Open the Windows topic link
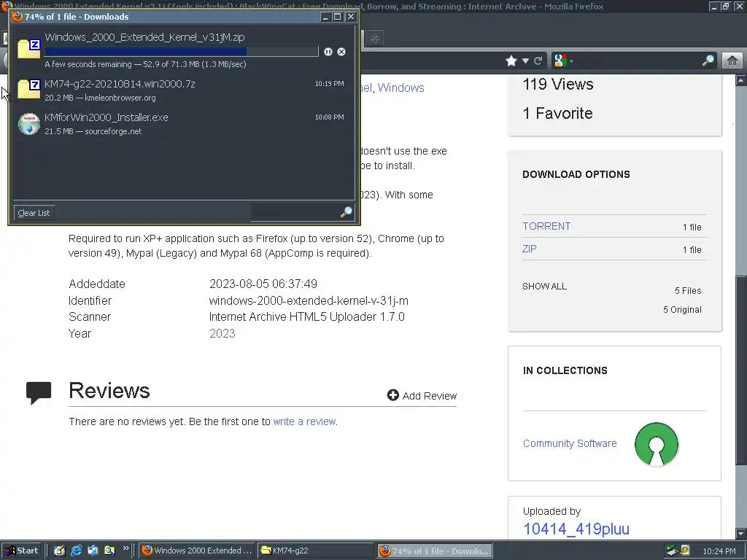747x560 pixels. (x=400, y=87)
